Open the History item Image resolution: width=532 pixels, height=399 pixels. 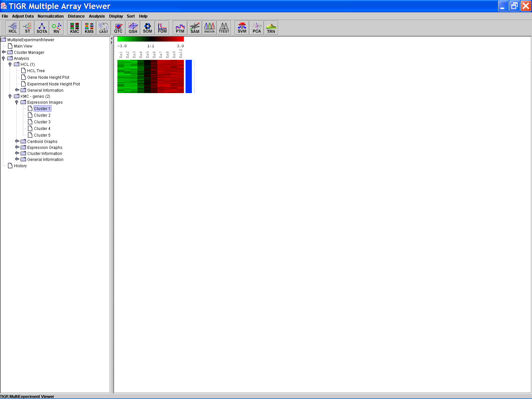pos(20,166)
